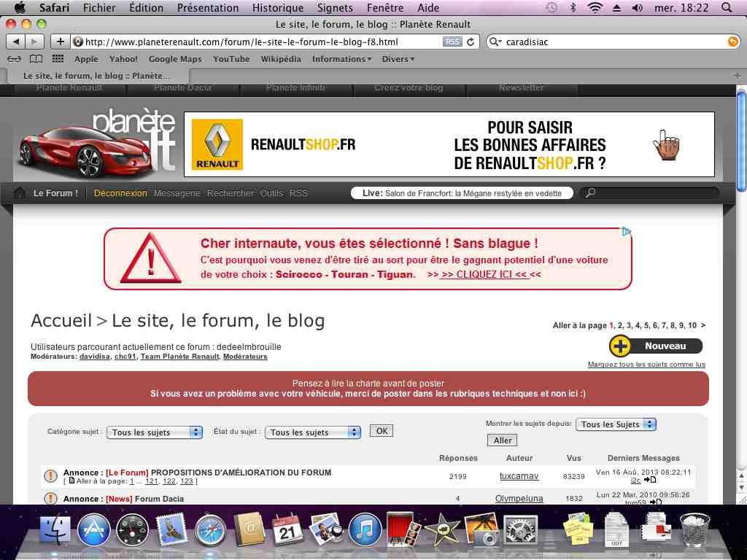Click the caradisiac search field
The width and height of the screenshot is (747, 560).
(614, 42)
